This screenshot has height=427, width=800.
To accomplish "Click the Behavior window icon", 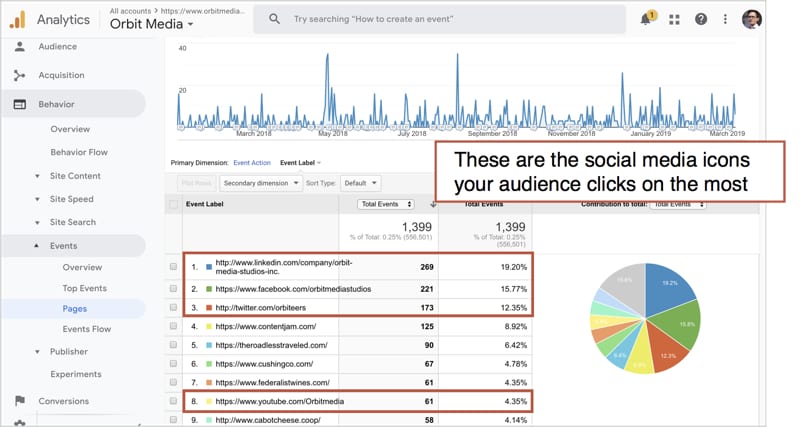I will [19, 104].
